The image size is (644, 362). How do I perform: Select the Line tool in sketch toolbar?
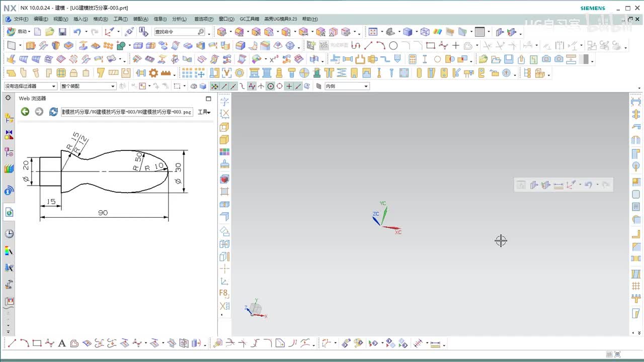[x=368, y=45]
